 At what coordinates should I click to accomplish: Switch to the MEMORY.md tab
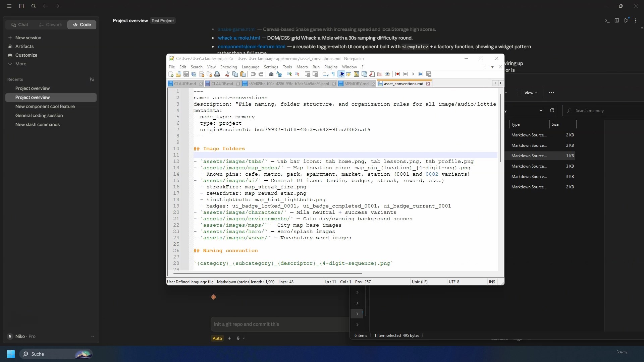pyautogui.click(x=356, y=83)
